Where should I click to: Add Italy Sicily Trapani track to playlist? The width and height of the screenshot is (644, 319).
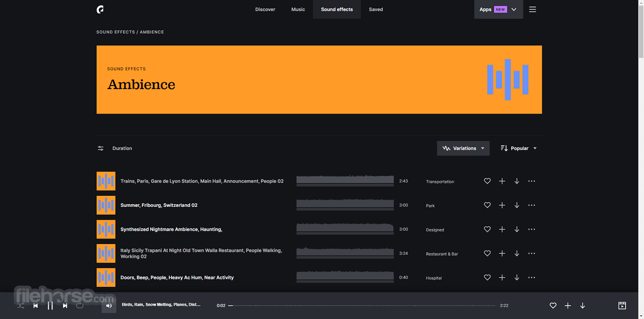tap(502, 253)
